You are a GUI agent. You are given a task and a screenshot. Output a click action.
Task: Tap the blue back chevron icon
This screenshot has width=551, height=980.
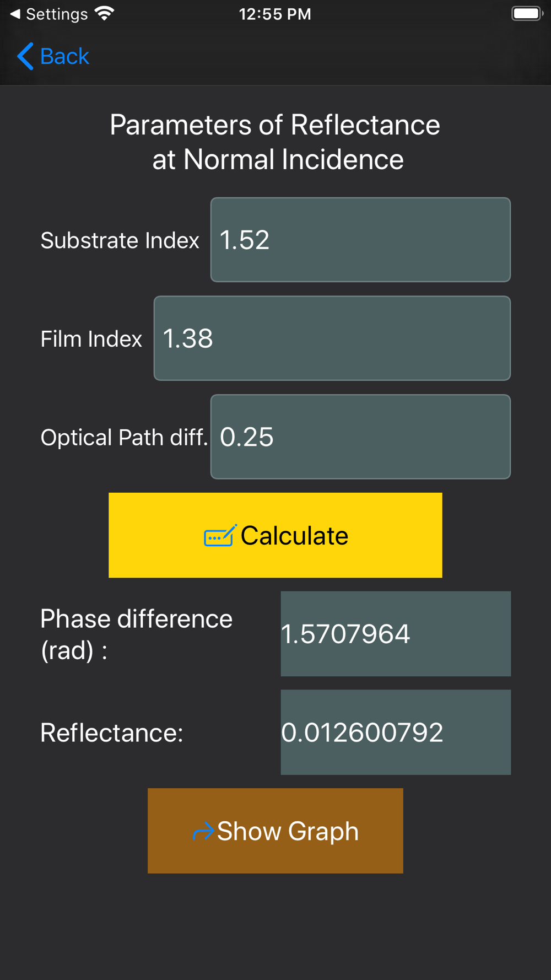(25, 56)
